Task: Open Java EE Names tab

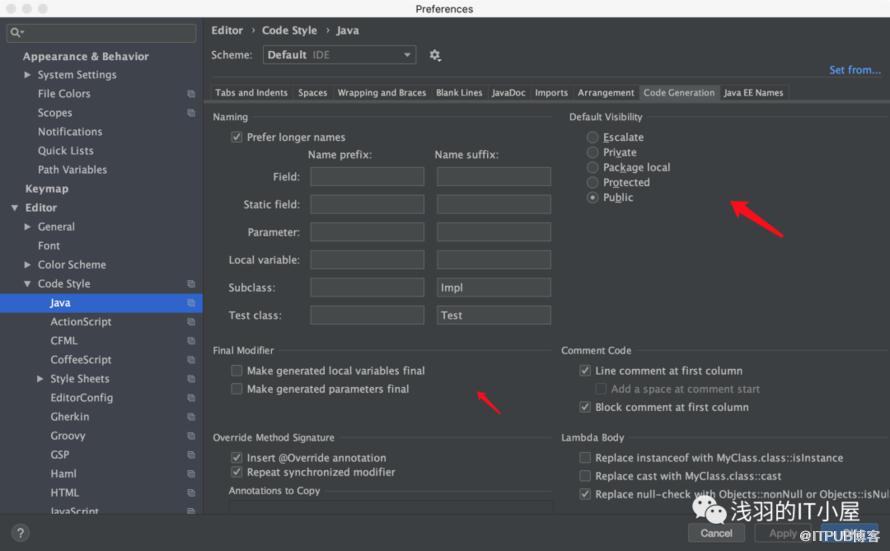Action: [753, 92]
